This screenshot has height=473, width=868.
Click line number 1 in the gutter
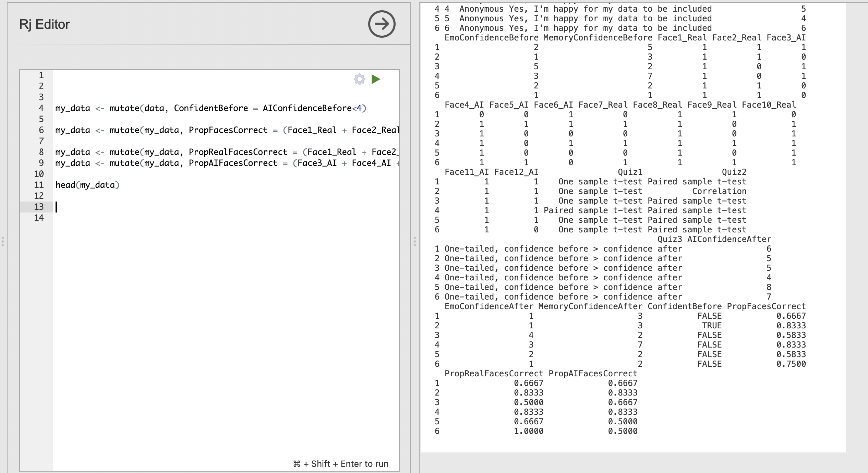[41, 75]
